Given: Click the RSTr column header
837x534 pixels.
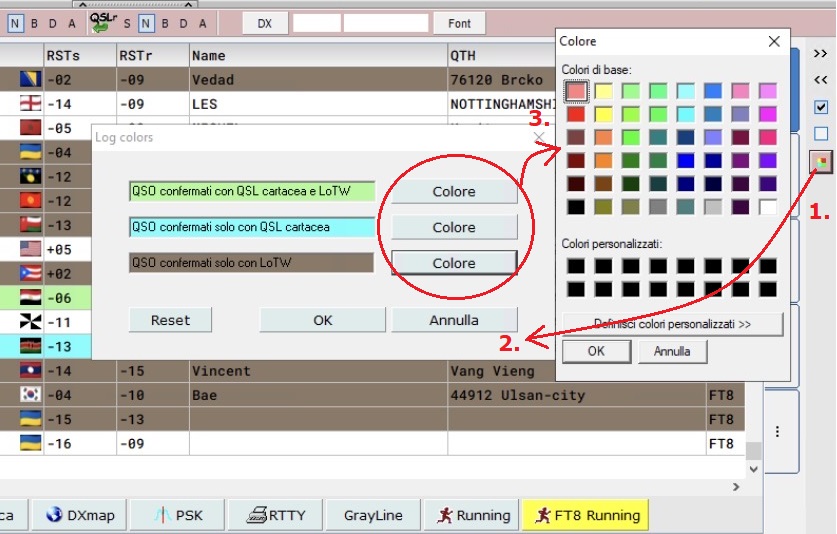Looking at the screenshot, I should [153, 56].
